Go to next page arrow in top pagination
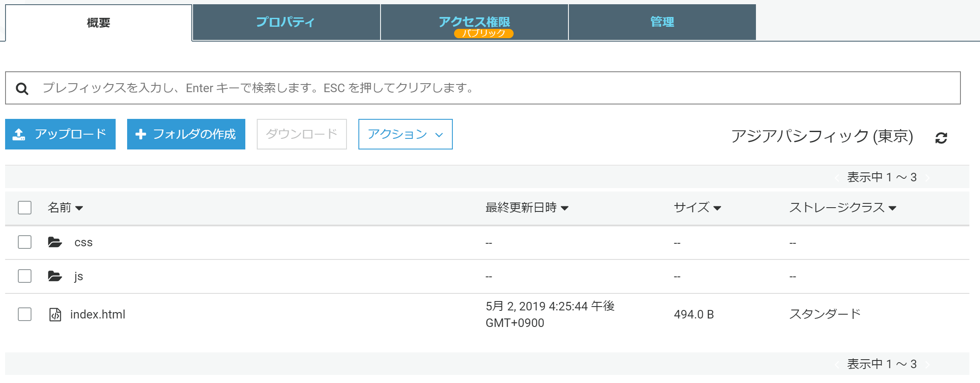This screenshot has height=383, width=980. [x=928, y=178]
